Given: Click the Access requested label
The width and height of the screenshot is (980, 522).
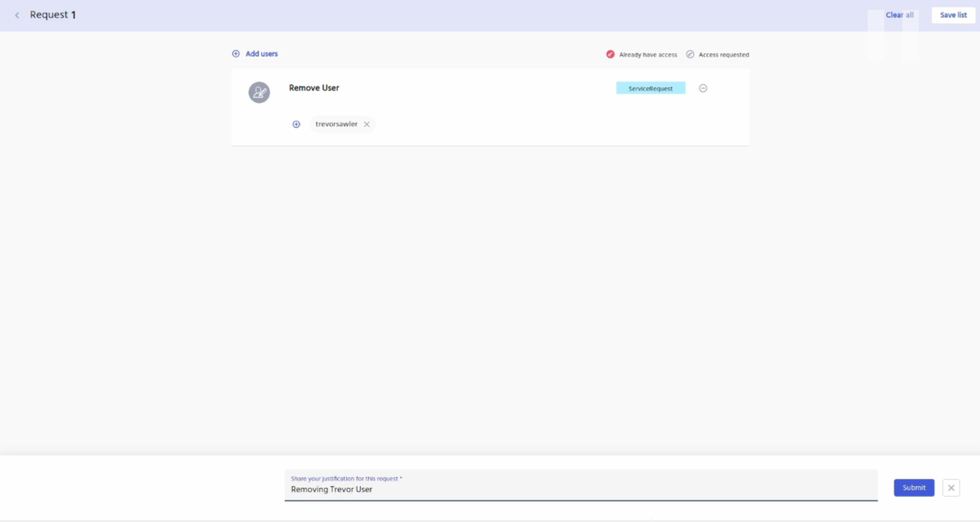Looking at the screenshot, I should [723, 55].
